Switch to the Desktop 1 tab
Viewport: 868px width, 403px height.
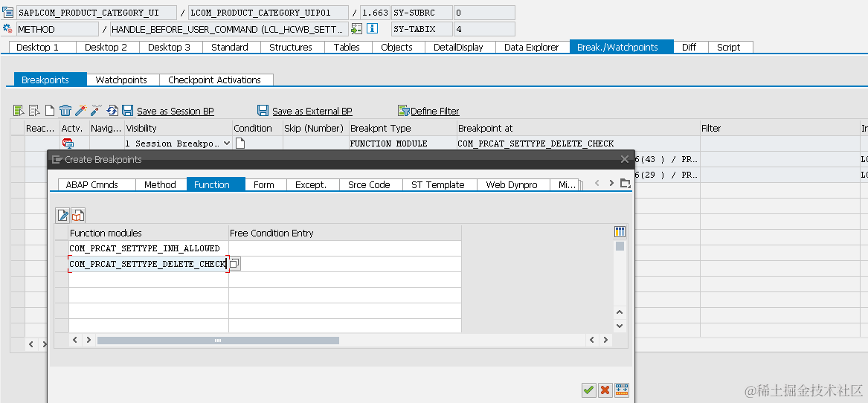38,47
